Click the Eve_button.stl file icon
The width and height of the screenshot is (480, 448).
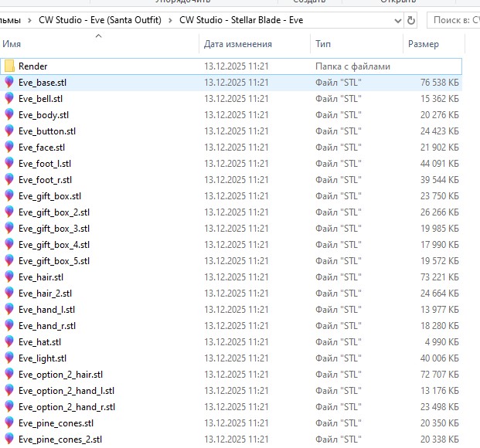coord(9,131)
